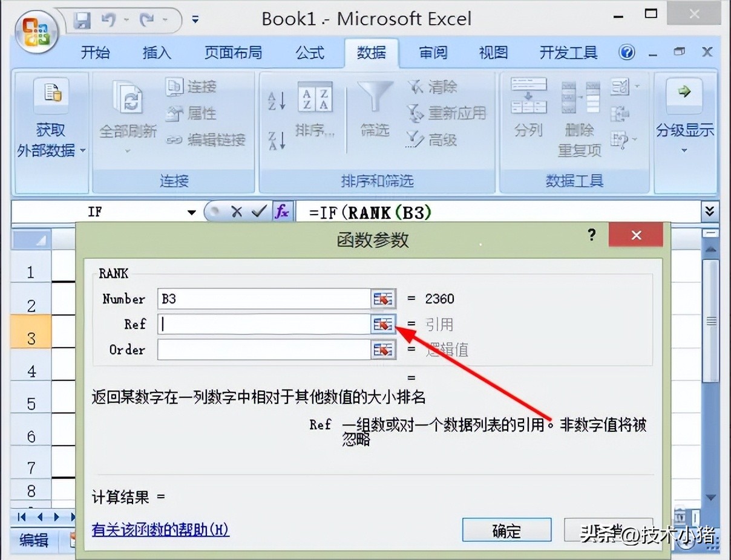The height and width of the screenshot is (560, 731).
Task: Click the Office button logo
Action: (36, 32)
